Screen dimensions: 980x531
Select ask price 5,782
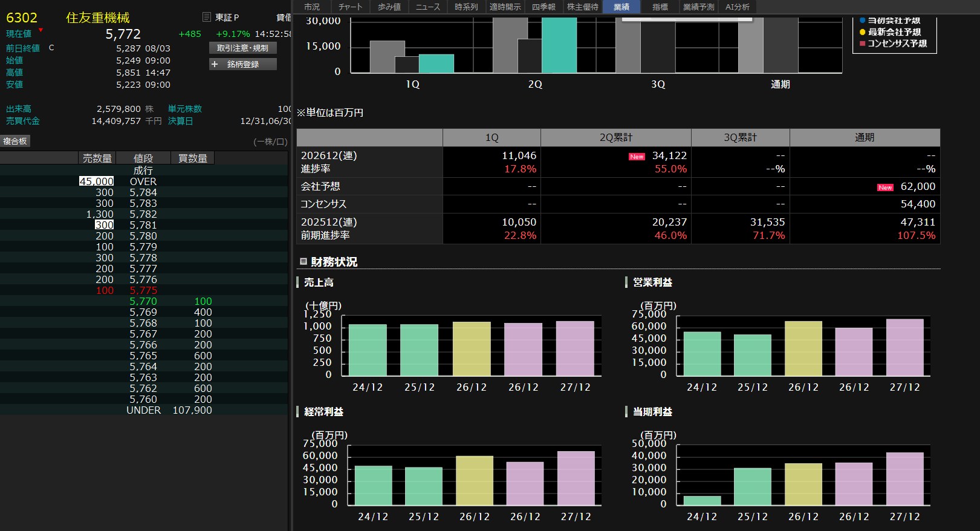[143, 214]
